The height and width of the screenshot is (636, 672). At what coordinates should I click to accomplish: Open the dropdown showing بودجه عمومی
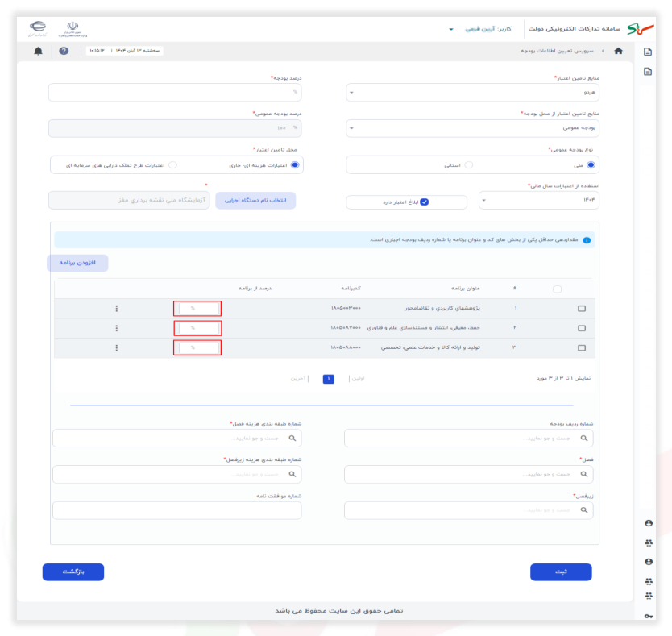coord(472,128)
